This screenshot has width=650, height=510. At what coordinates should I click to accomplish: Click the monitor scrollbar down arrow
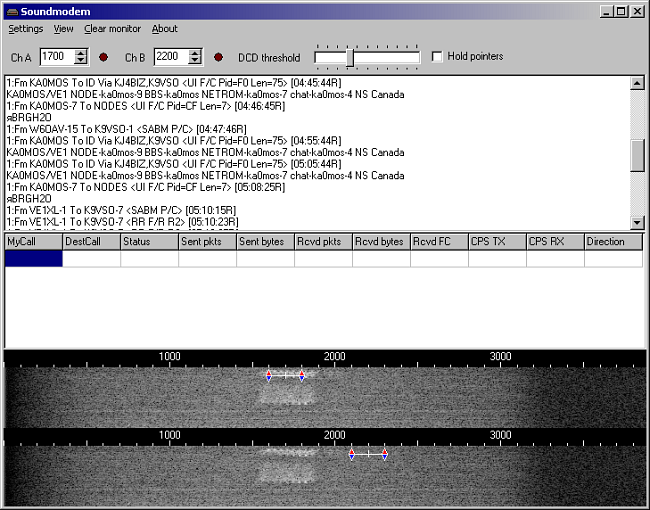[x=637, y=223]
